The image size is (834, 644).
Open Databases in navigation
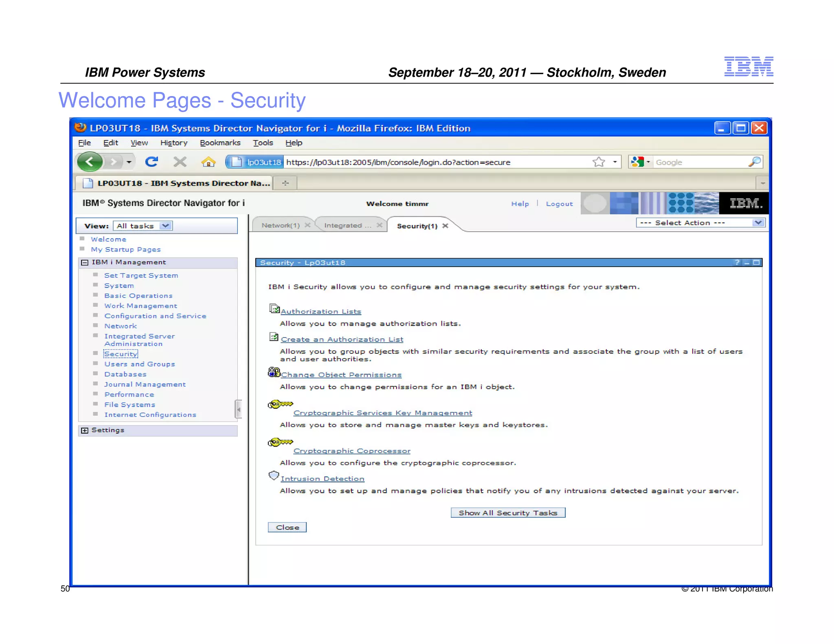pyautogui.click(x=125, y=374)
